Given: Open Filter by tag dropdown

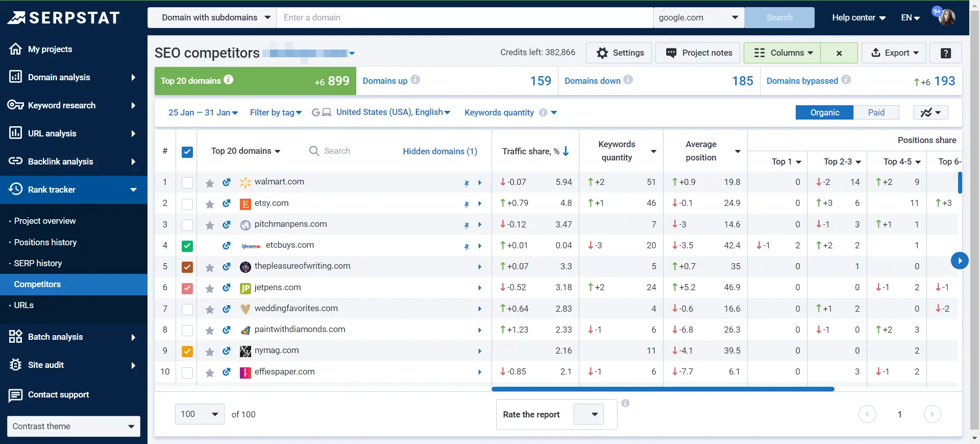Looking at the screenshot, I should coord(276,112).
